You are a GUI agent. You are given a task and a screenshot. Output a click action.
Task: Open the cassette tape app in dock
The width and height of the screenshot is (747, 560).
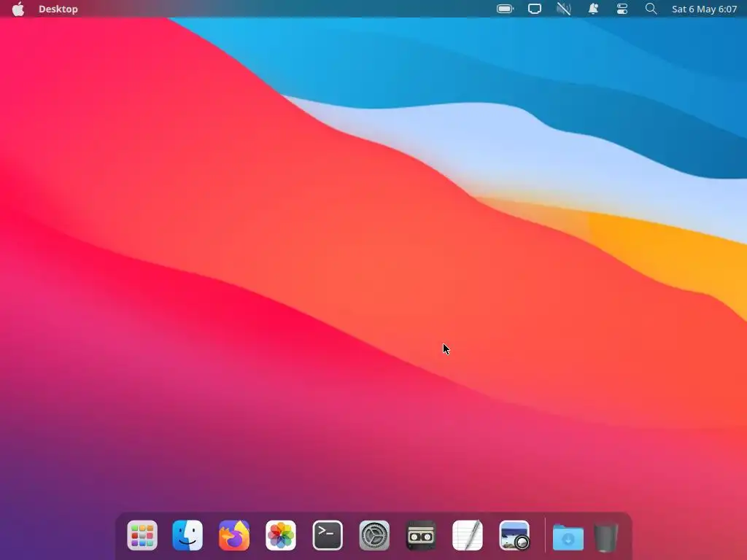coord(421,535)
